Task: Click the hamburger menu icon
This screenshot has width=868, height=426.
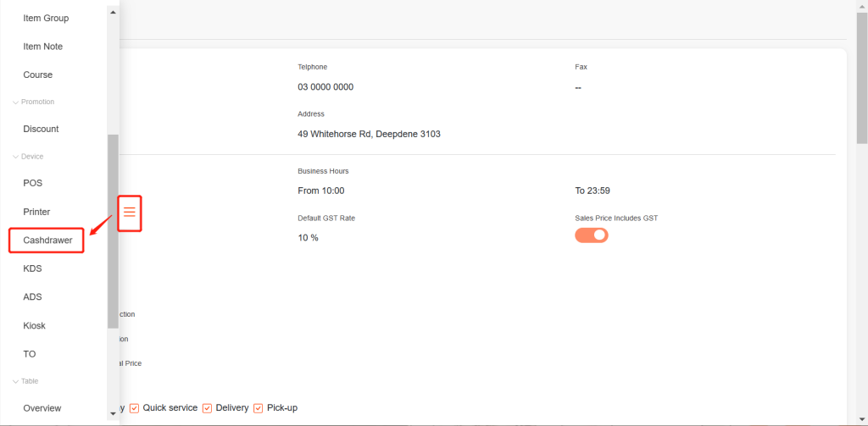Action: [130, 213]
